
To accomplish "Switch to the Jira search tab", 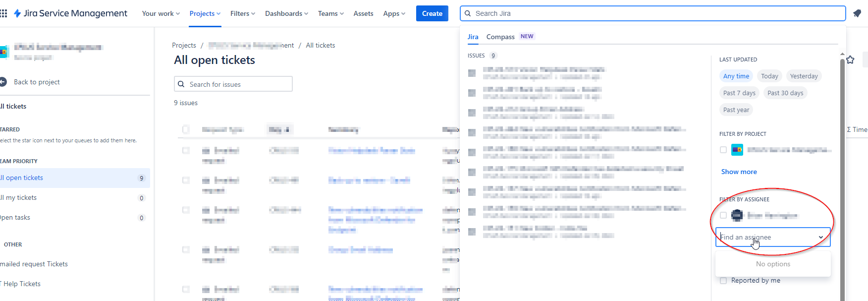I will 473,37.
